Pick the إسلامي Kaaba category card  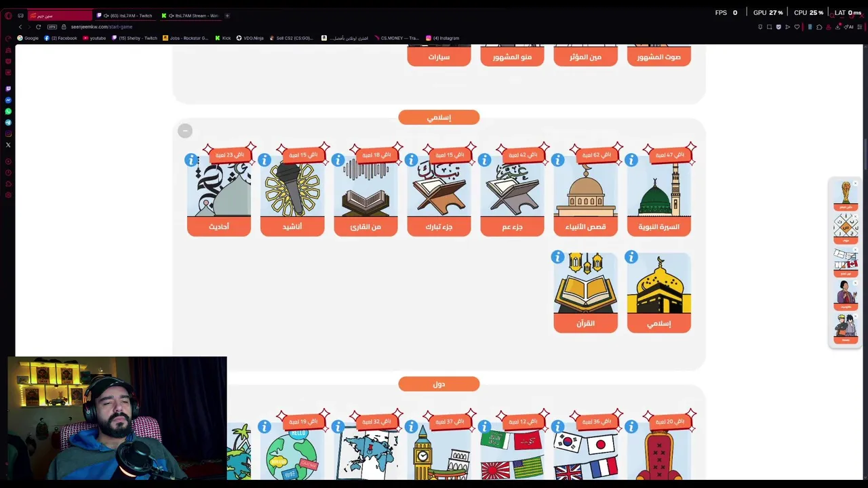coord(659,293)
